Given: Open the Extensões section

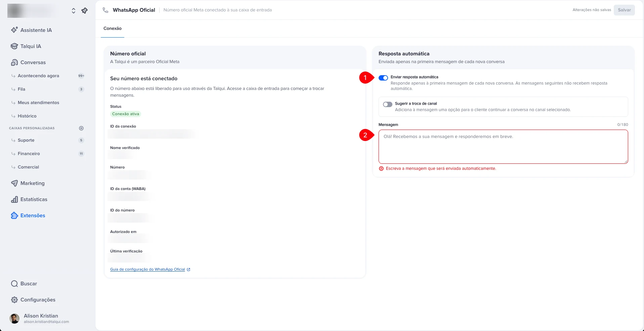Looking at the screenshot, I should 33,216.
